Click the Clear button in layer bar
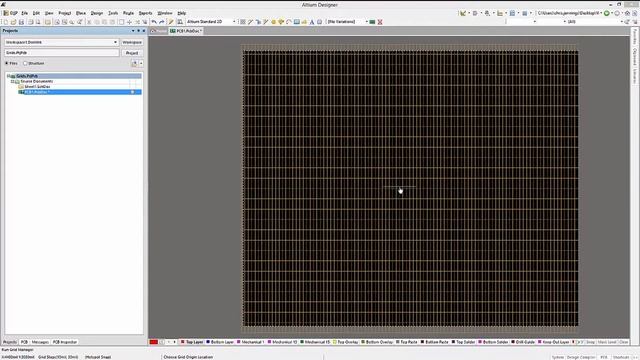The height and width of the screenshot is (360, 640). tap(623, 342)
